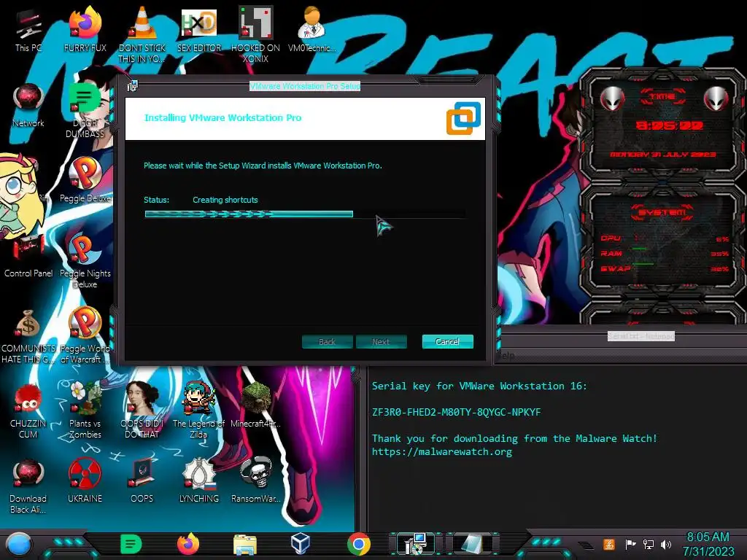Open the Download Black Ali shortcut
Viewport: 747px width, 560px height.
point(28,486)
